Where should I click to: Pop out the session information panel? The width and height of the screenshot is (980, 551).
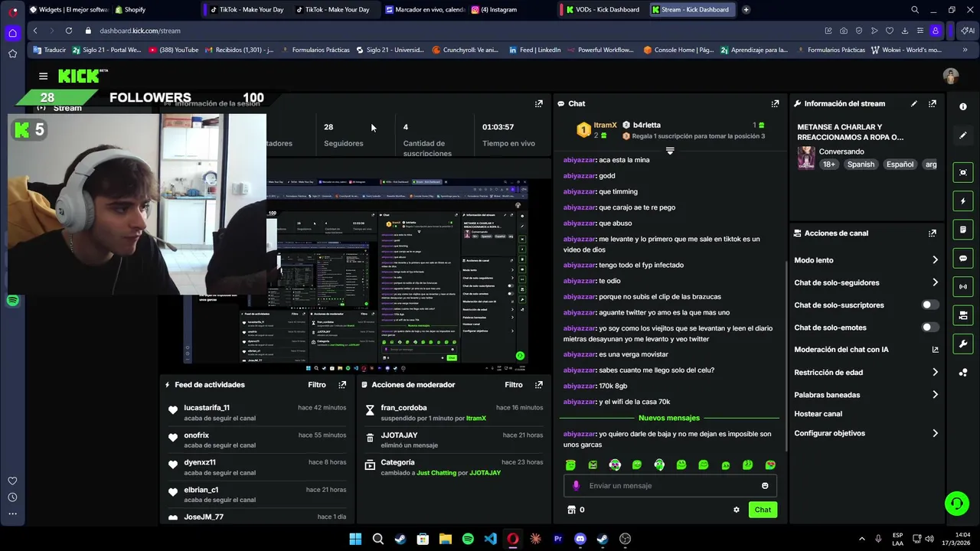point(538,103)
